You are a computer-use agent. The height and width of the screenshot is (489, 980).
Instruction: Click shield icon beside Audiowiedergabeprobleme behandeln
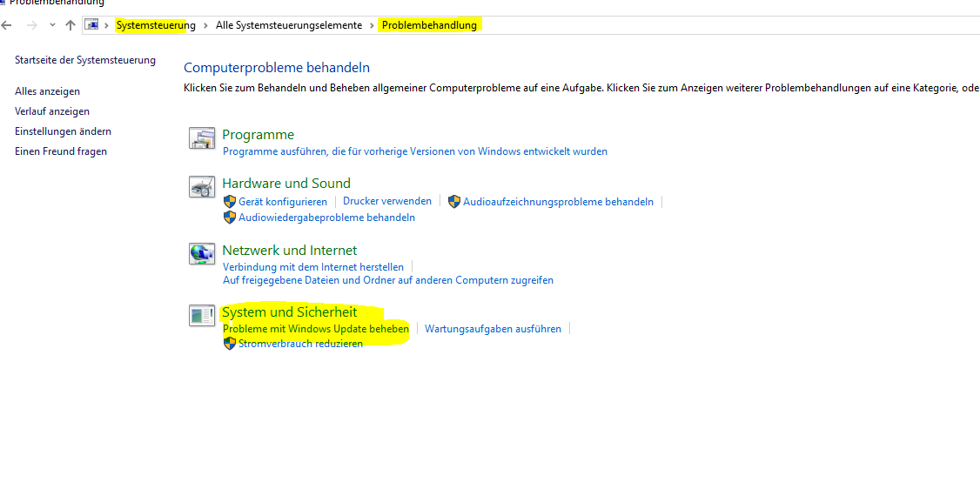click(230, 218)
